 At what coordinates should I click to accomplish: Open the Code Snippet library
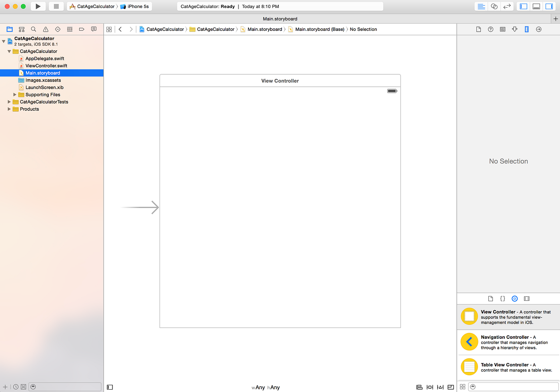pyautogui.click(x=502, y=298)
